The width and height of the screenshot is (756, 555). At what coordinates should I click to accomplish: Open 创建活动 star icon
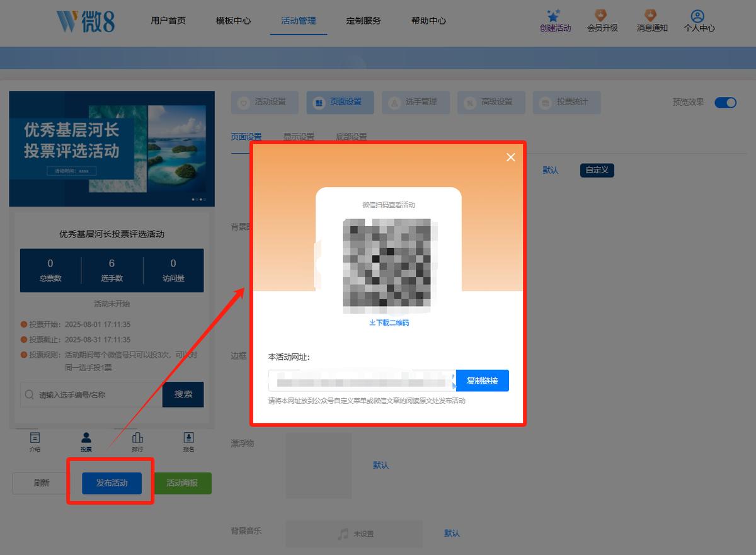(554, 15)
